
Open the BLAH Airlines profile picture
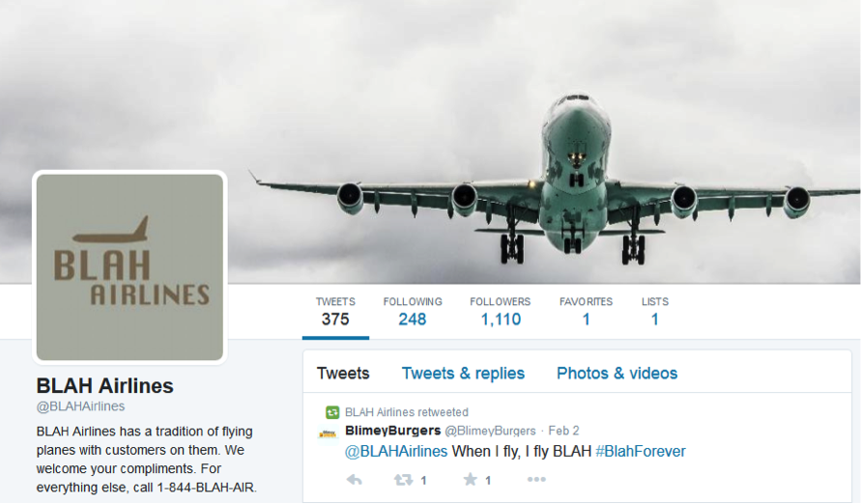click(130, 267)
